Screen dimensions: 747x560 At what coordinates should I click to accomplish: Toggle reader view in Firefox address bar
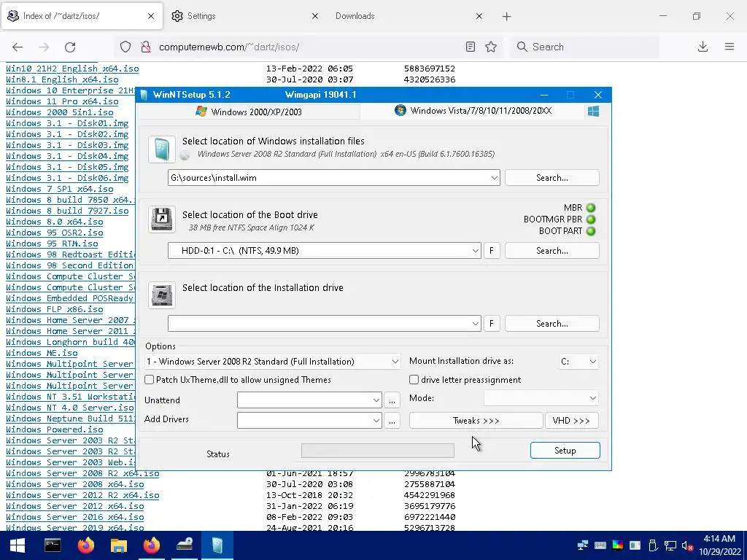point(471,47)
